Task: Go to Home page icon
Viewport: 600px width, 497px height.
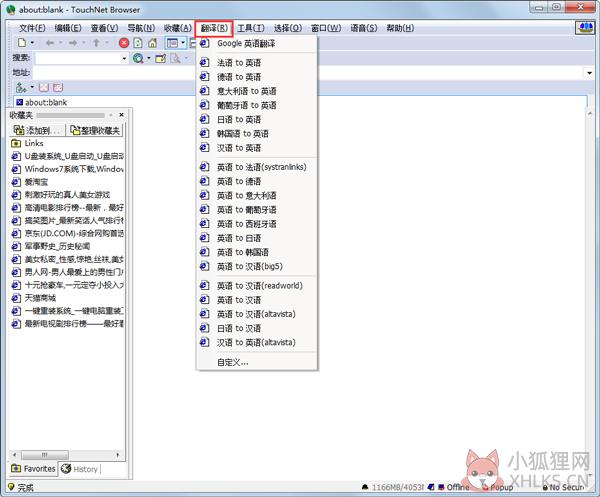Action: (152, 43)
